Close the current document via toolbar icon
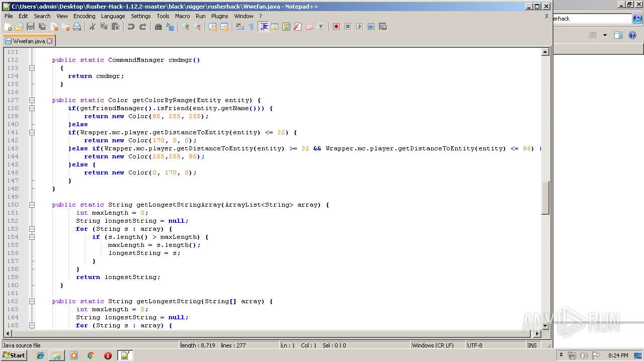 (54, 27)
